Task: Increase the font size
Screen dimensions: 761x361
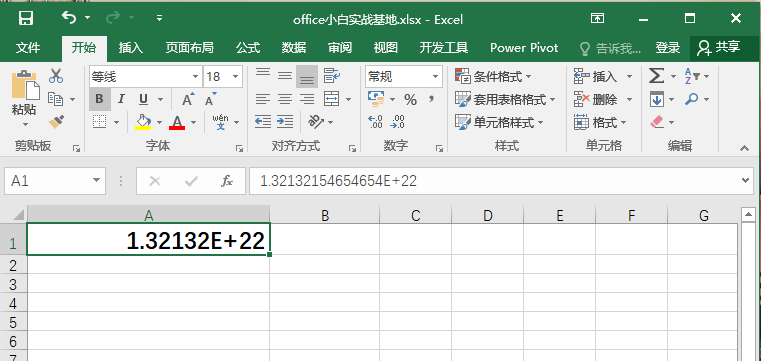Action: click(188, 99)
